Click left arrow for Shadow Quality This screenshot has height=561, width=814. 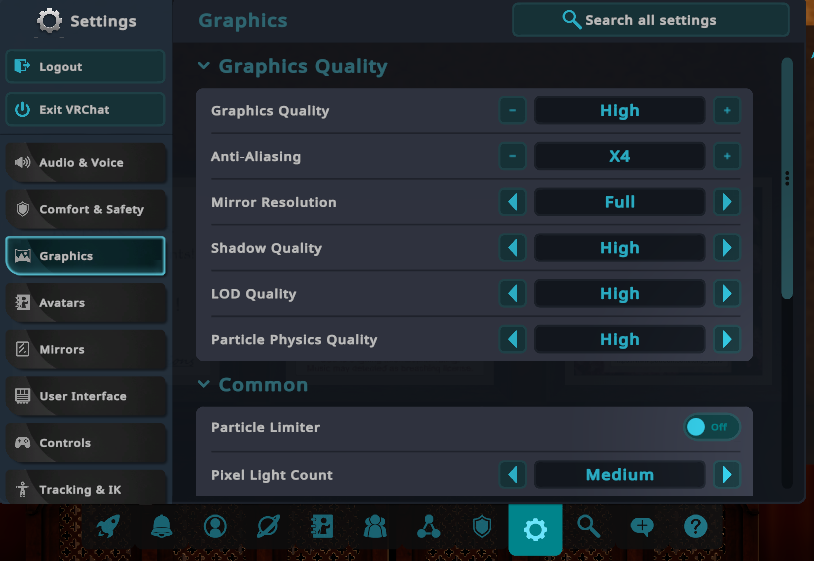(512, 248)
